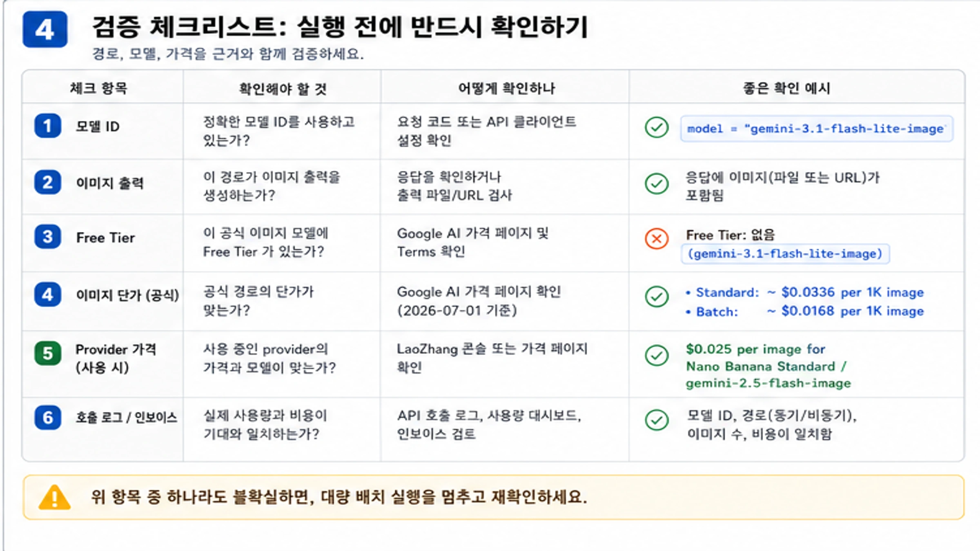
Task: Click the text 이 공식 이미지 모델에 Free Tier 가 있는가?
Action: pos(265,242)
